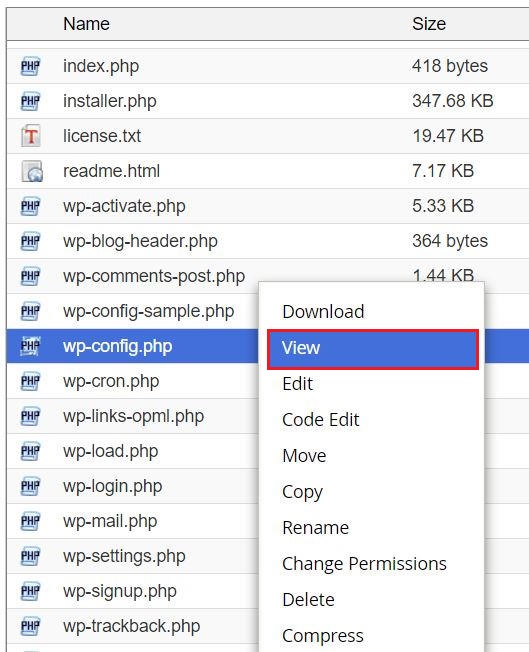Select the wp-cron.php file name
Viewport: 529px width, 652px height.
click(111, 381)
